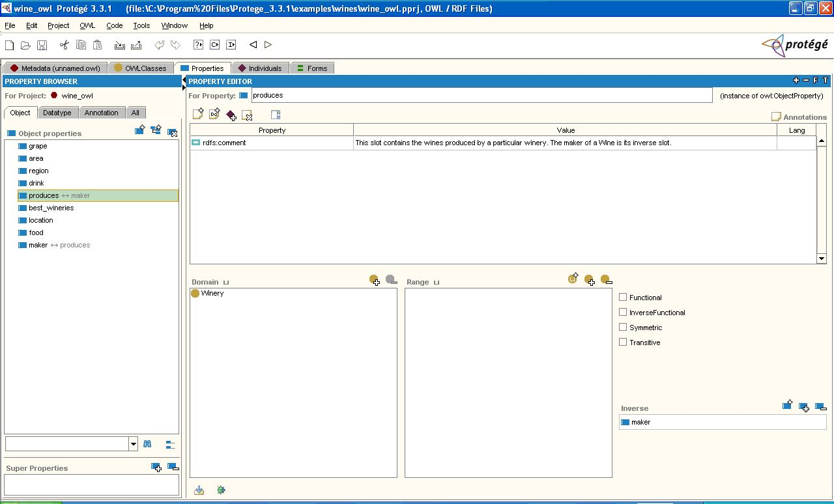Image resolution: width=834 pixels, height=504 pixels.
Task: Select 'Winery' in the Domain list
Action: pos(207,293)
